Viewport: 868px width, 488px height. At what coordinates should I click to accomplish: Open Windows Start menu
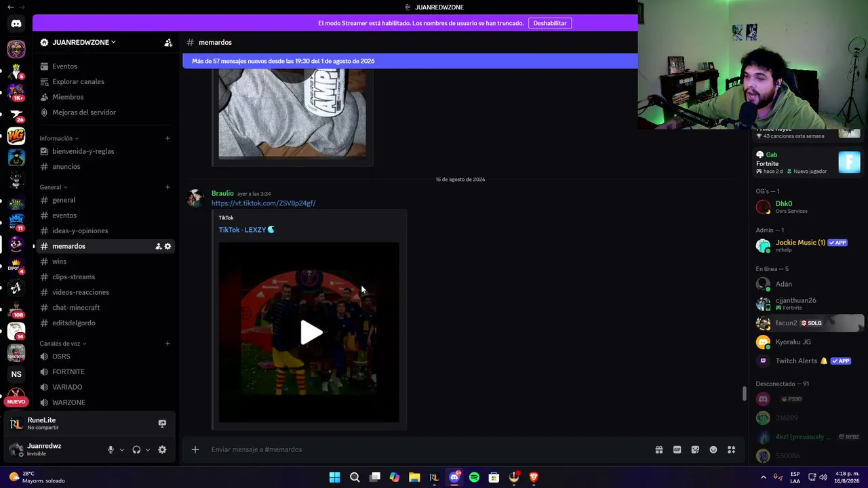334,477
